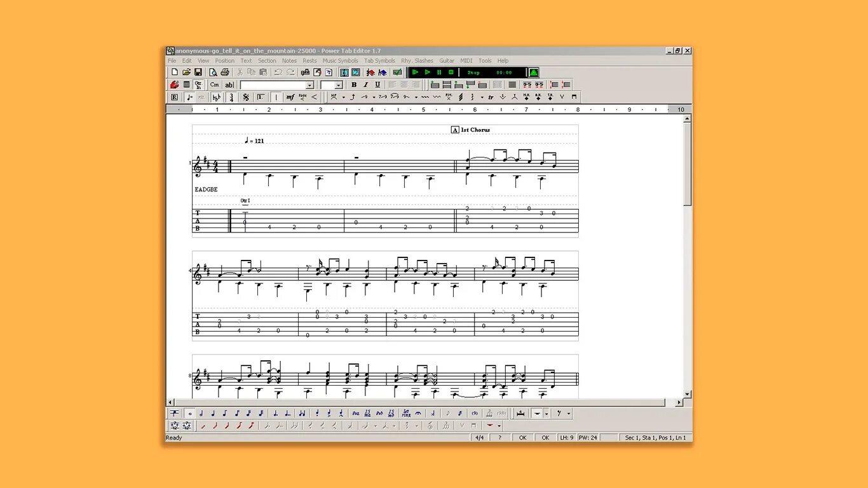Toggle the second blue score view button
The height and width of the screenshot is (488, 868).
(x=355, y=72)
